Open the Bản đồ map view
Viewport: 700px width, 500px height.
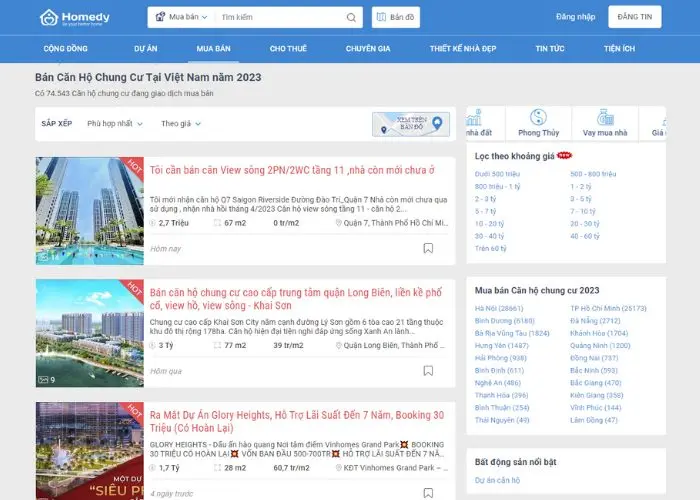[396, 17]
